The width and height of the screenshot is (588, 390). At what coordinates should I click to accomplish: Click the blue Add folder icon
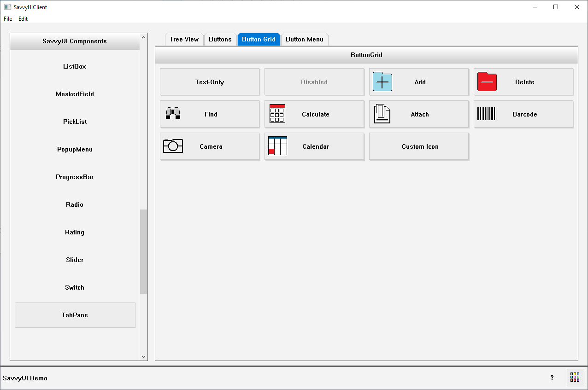[x=382, y=82]
